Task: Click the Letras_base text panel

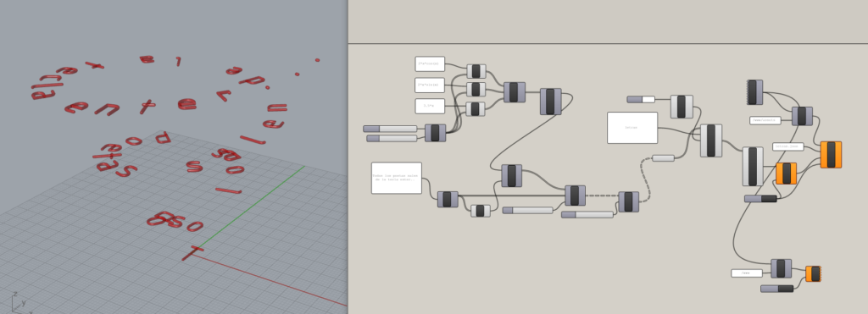Action: tap(787, 146)
